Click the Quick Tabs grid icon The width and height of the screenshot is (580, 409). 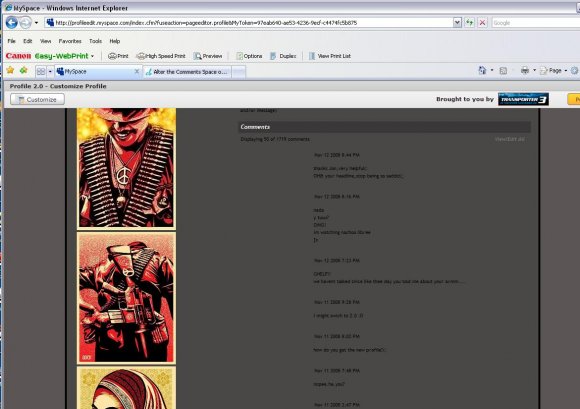point(41,71)
